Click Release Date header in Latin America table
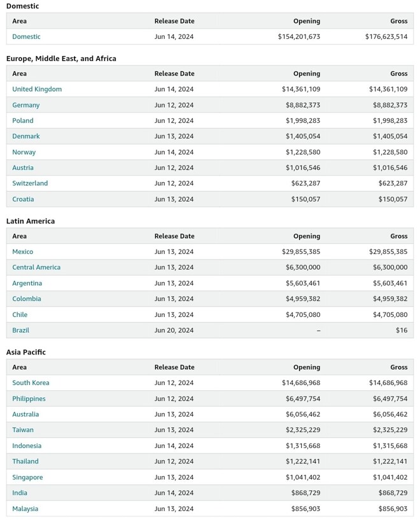 (174, 236)
